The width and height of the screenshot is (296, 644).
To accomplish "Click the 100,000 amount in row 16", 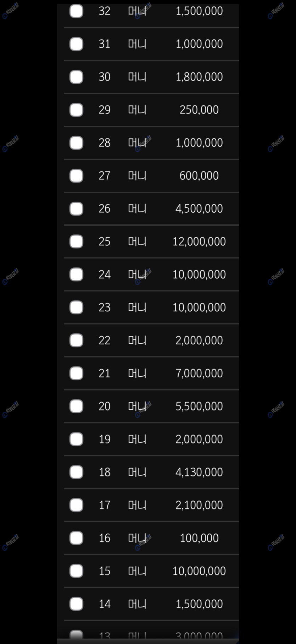I will (199, 538).
